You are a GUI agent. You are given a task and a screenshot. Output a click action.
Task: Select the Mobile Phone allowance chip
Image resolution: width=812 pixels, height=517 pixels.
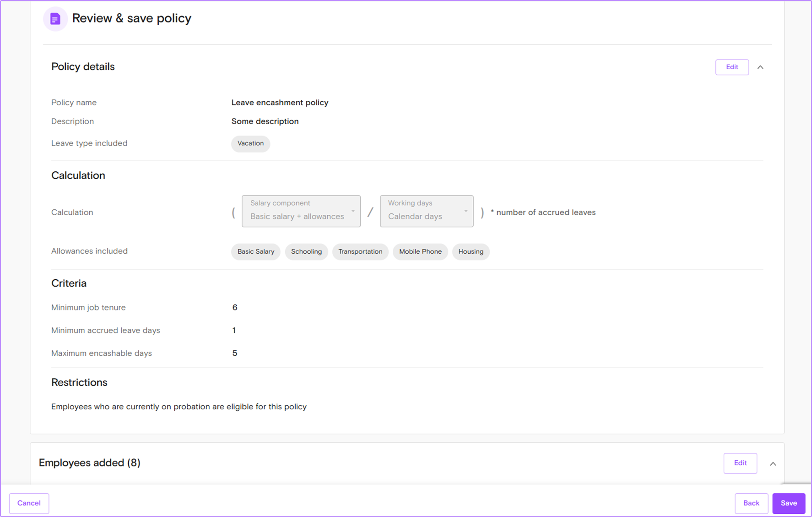pos(420,251)
